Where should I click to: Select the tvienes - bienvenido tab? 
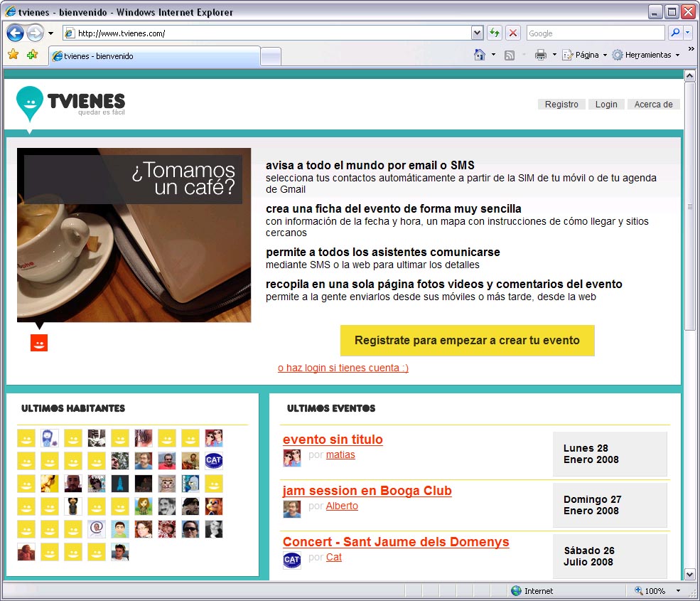154,56
